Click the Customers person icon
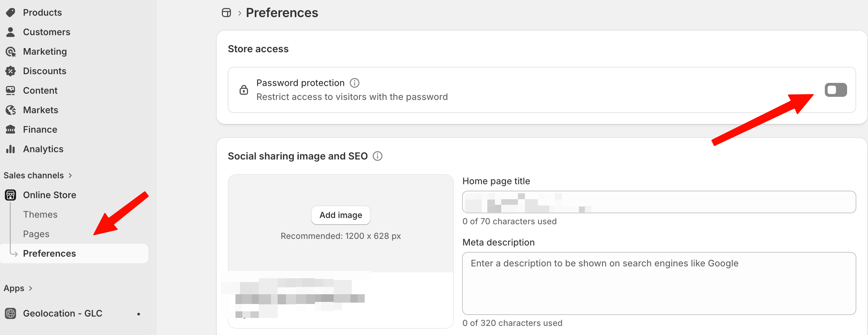The width and height of the screenshot is (868, 335). pyautogui.click(x=10, y=32)
